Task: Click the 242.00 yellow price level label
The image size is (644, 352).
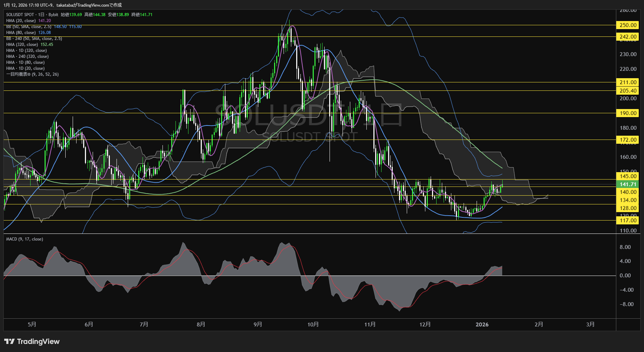Action: click(x=628, y=37)
